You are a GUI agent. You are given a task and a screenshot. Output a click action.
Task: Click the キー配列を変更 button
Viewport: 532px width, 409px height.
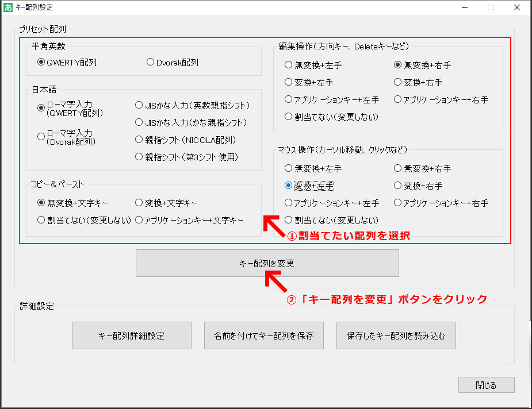(x=266, y=263)
